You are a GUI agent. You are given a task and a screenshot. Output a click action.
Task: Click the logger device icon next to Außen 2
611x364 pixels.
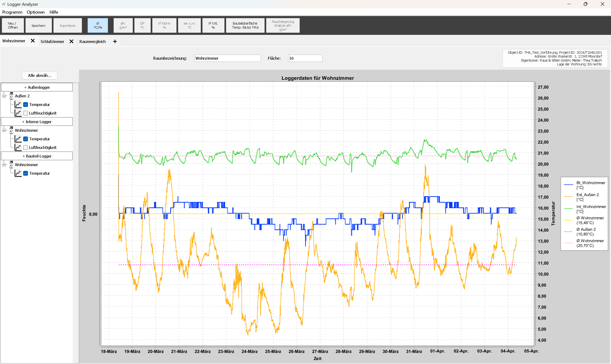[x=11, y=96]
